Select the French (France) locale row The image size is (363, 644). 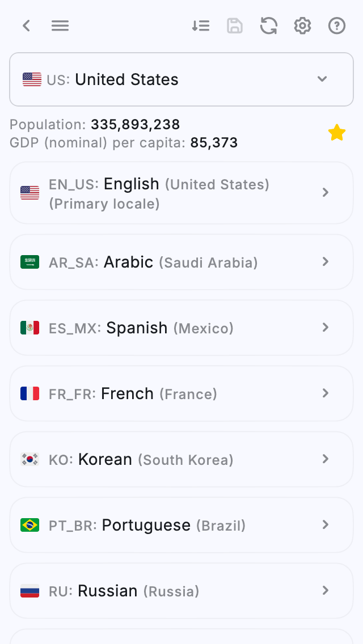tap(181, 393)
